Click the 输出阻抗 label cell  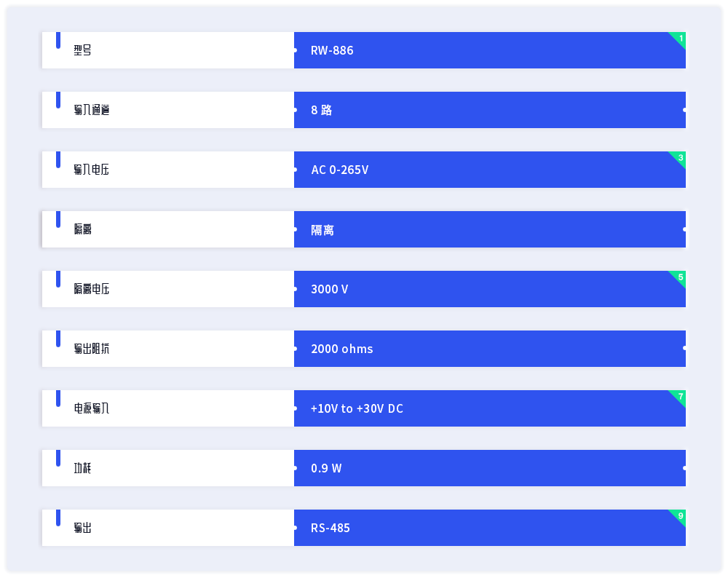coord(168,349)
